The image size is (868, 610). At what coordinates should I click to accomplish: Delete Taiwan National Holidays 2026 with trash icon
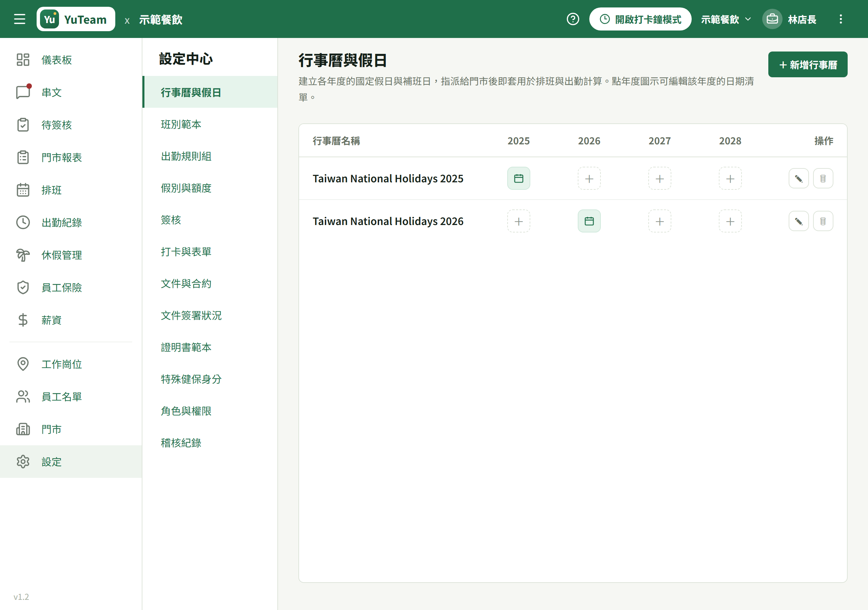coord(823,221)
